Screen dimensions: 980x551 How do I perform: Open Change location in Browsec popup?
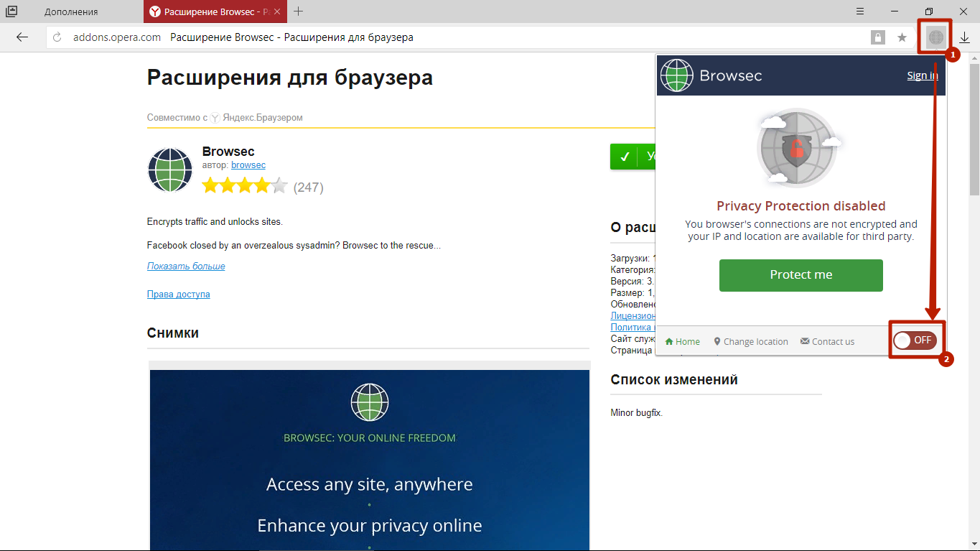tap(750, 341)
